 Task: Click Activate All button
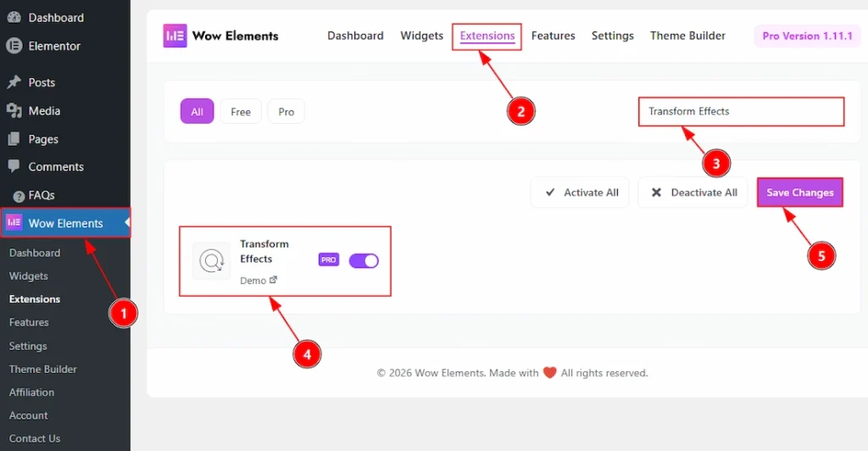(x=580, y=192)
